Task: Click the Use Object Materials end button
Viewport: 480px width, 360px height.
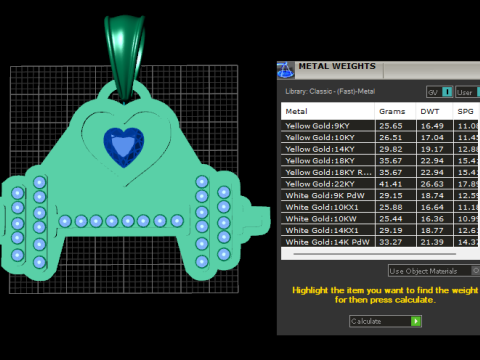Action: click(x=476, y=271)
